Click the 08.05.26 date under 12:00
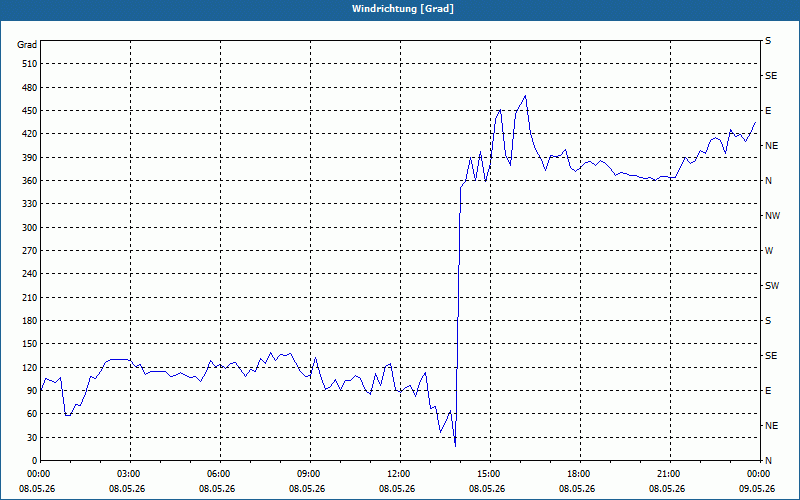 point(397,489)
